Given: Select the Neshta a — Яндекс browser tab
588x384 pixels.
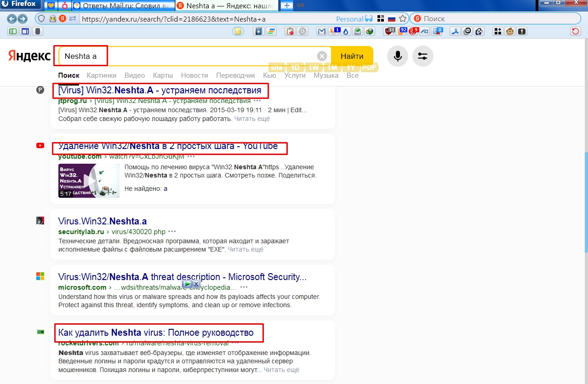Looking at the screenshot, I should (226, 6).
